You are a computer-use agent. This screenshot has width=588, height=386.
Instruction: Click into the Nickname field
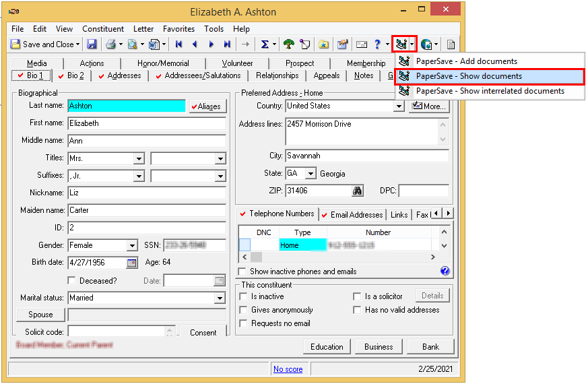[147, 193]
